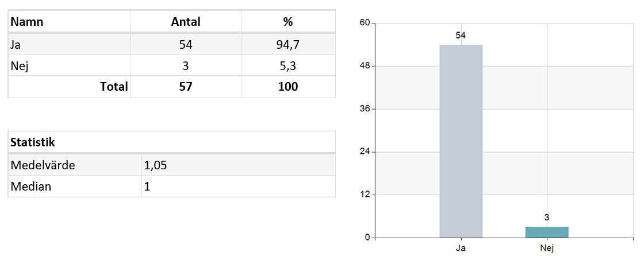Viewport: 644px width, 260px height.
Task: Select the Antal column header
Action: click(x=186, y=22)
